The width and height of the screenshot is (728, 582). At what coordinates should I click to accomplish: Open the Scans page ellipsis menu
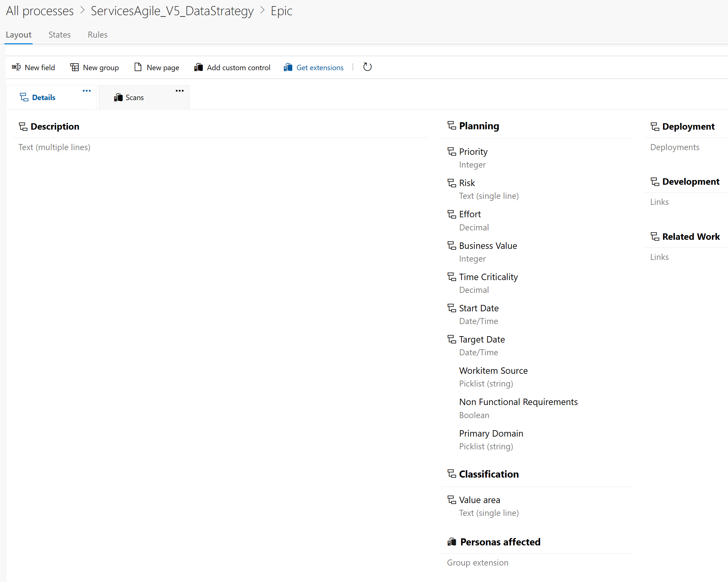click(179, 90)
